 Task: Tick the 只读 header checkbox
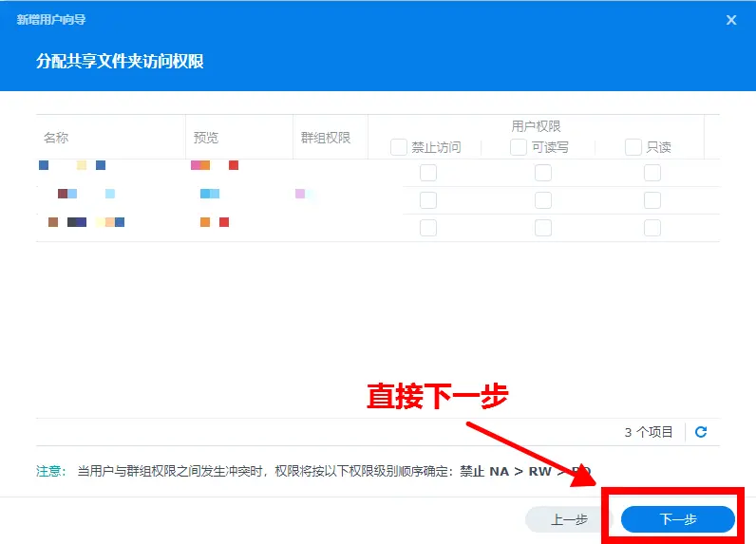click(633, 147)
